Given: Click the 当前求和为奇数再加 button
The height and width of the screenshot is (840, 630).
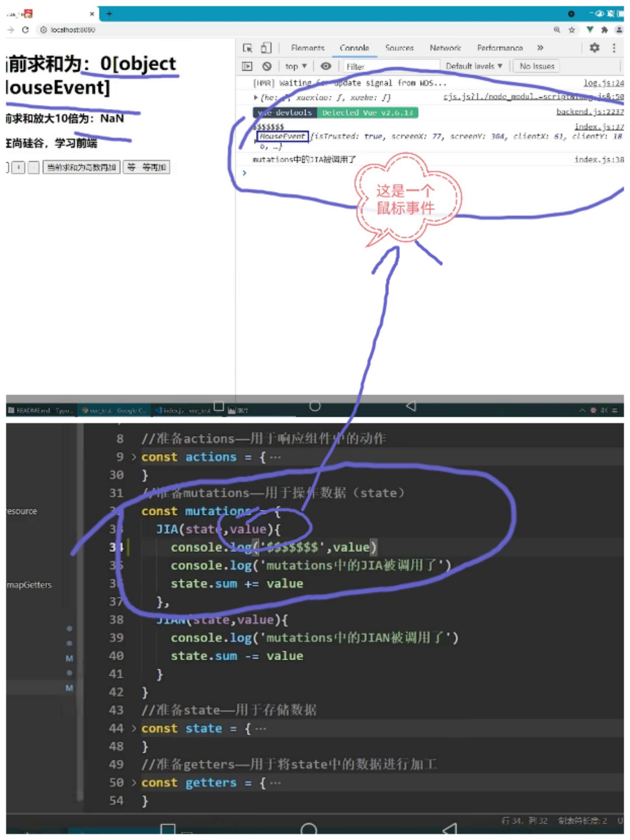Looking at the screenshot, I should tap(81, 167).
